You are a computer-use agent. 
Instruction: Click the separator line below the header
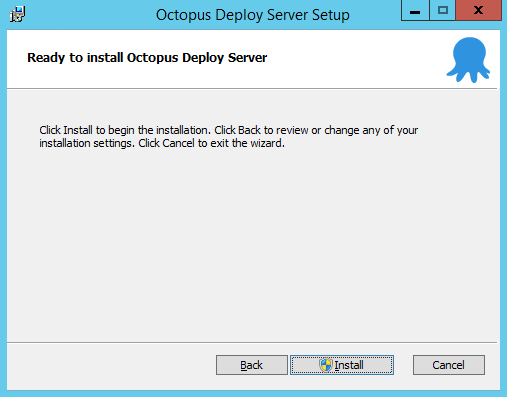252,89
